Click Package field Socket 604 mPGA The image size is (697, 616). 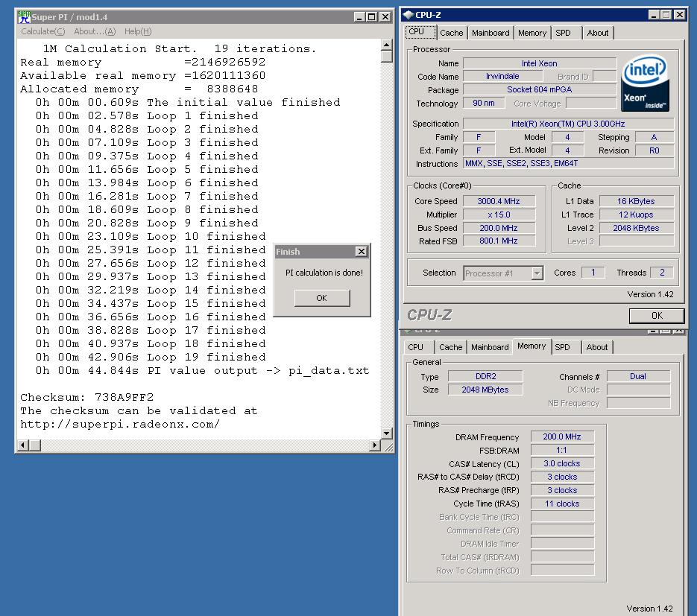tap(540, 89)
